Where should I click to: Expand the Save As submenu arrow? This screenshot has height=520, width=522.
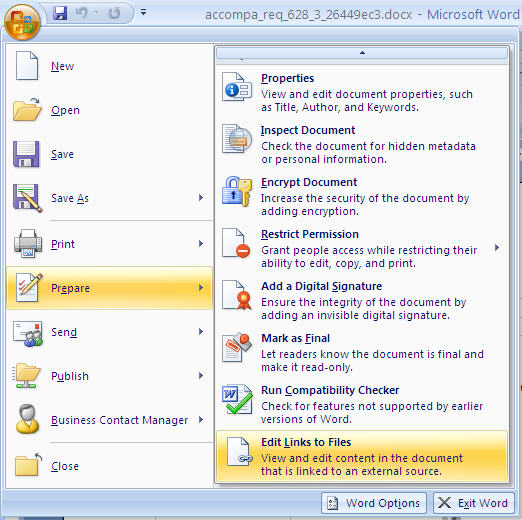(x=201, y=198)
